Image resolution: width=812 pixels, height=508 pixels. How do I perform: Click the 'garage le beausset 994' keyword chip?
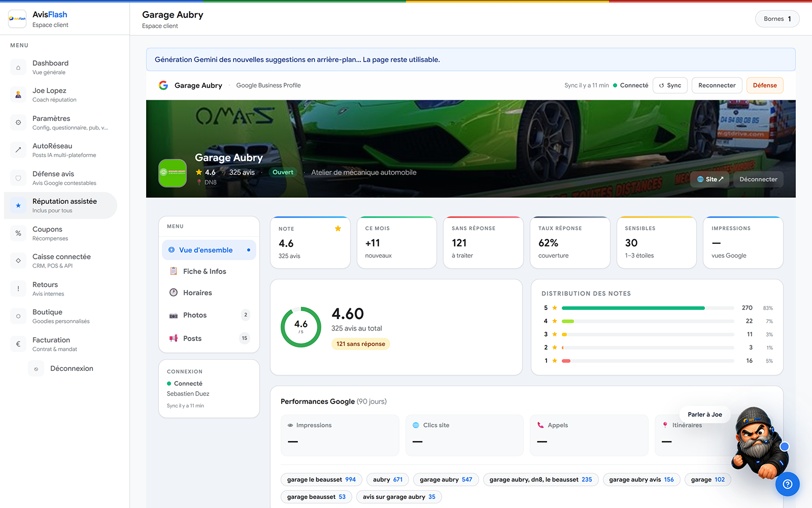tap(321, 480)
